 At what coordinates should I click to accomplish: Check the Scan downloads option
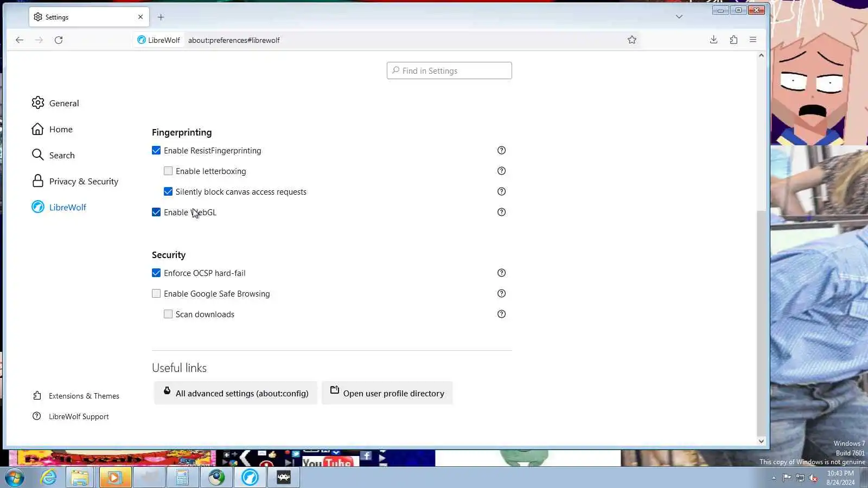tap(168, 314)
